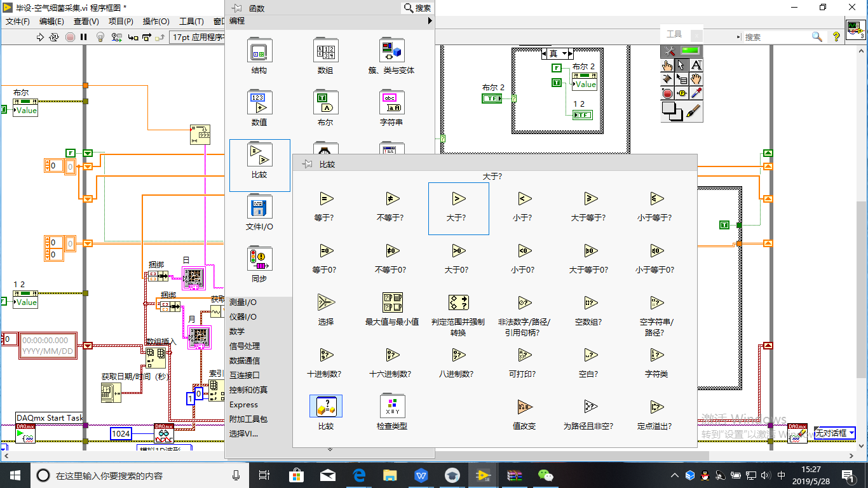The height and width of the screenshot is (488, 868).
Task: Click the toolbar 搜索 input field
Action: tap(775, 37)
